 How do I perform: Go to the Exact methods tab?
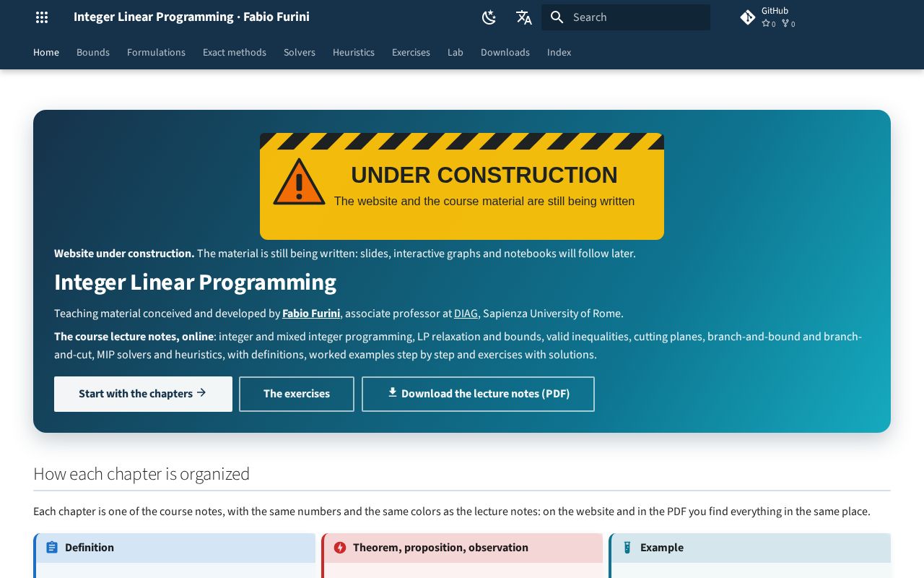(x=235, y=52)
